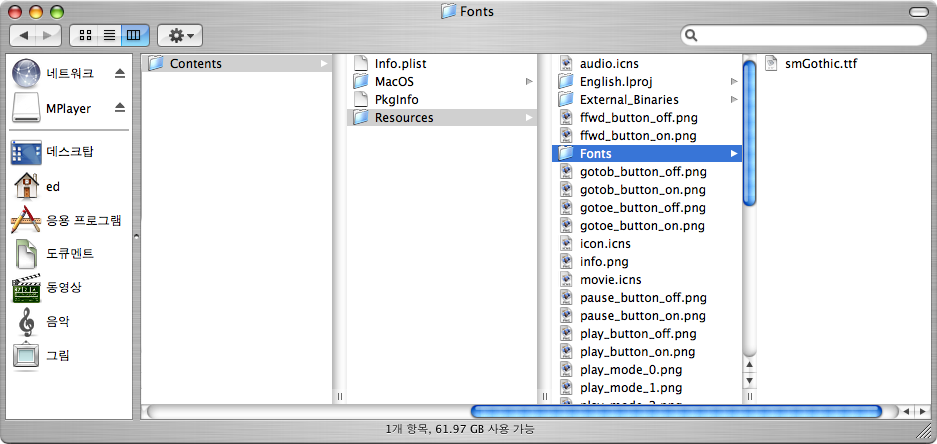937x444 pixels.
Task: Open the ed home folder icon
Action: 26,186
